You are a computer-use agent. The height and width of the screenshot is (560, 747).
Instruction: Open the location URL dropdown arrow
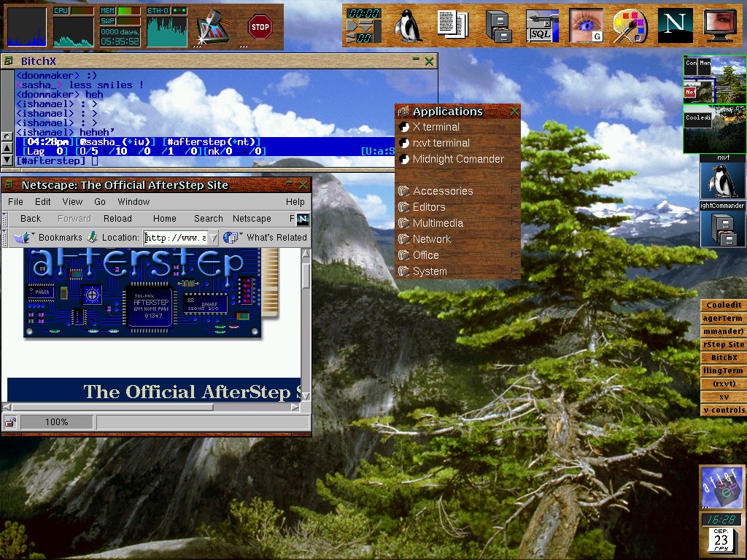[x=212, y=238]
